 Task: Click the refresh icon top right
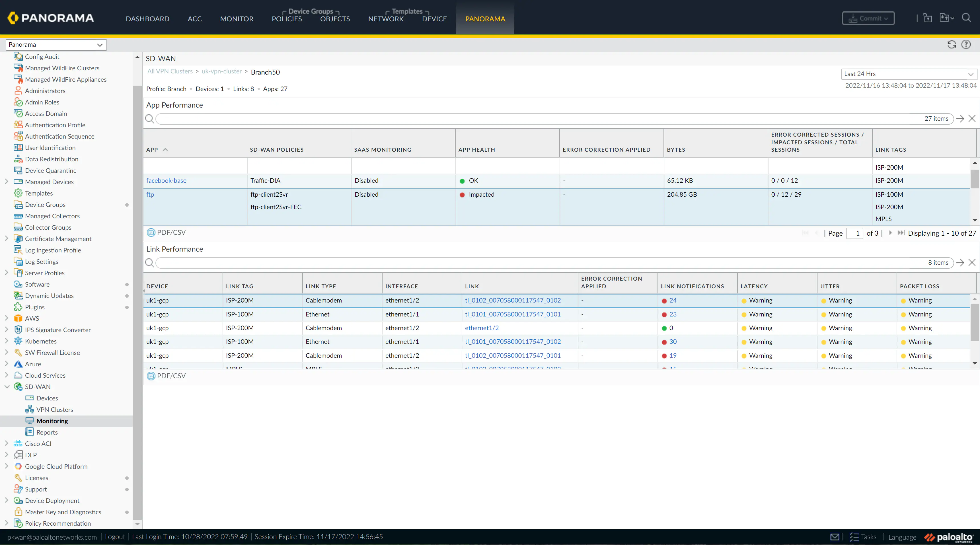point(952,44)
